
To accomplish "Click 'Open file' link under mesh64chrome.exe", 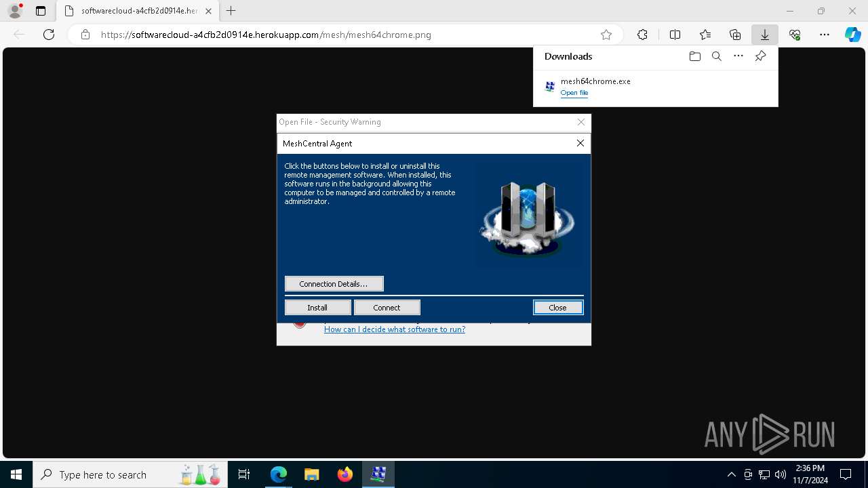I will pos(574,93).
